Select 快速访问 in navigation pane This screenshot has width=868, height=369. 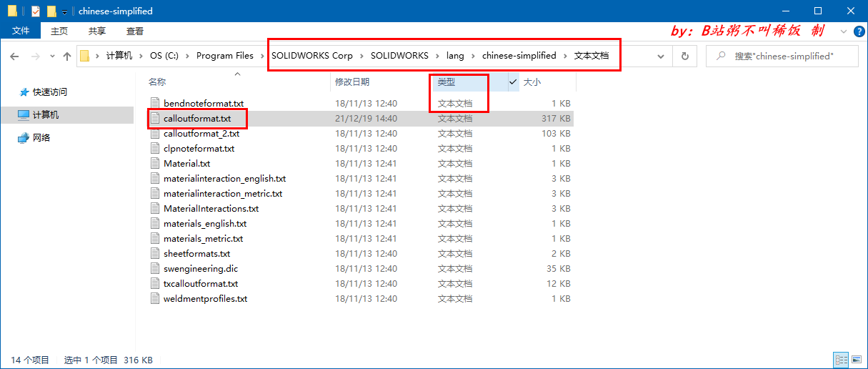tap(49, 92)
